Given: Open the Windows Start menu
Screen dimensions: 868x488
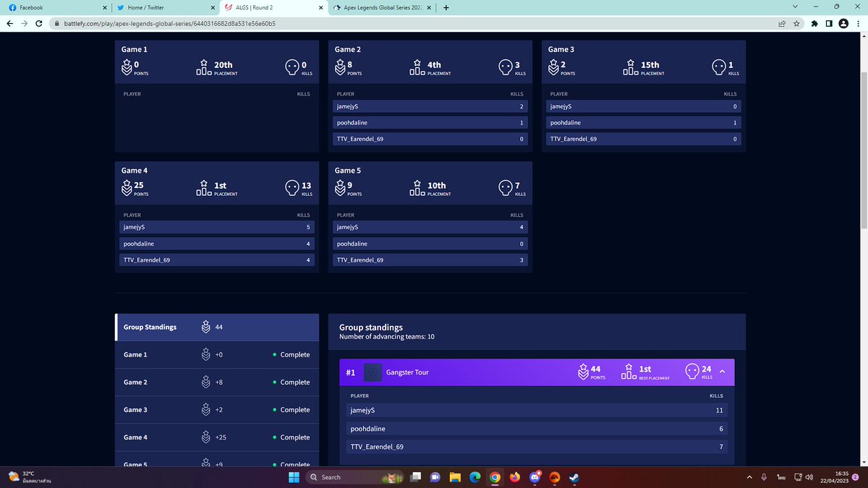Looking at the screenshot, I should point(294,477).
